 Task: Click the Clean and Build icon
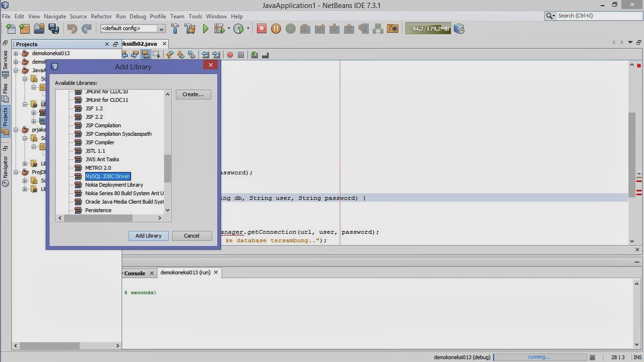click(190, 29)
